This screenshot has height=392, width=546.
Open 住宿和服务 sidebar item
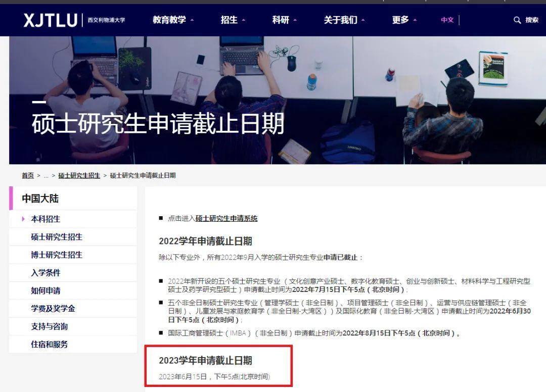[49, 345]
